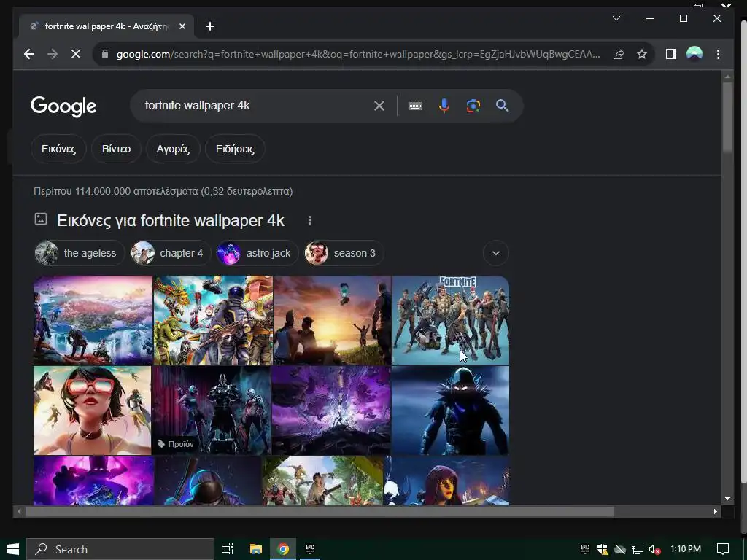Open the purple lightning storm thumbnail
This screenshot has height=560, width=747.
coord(331,411)
